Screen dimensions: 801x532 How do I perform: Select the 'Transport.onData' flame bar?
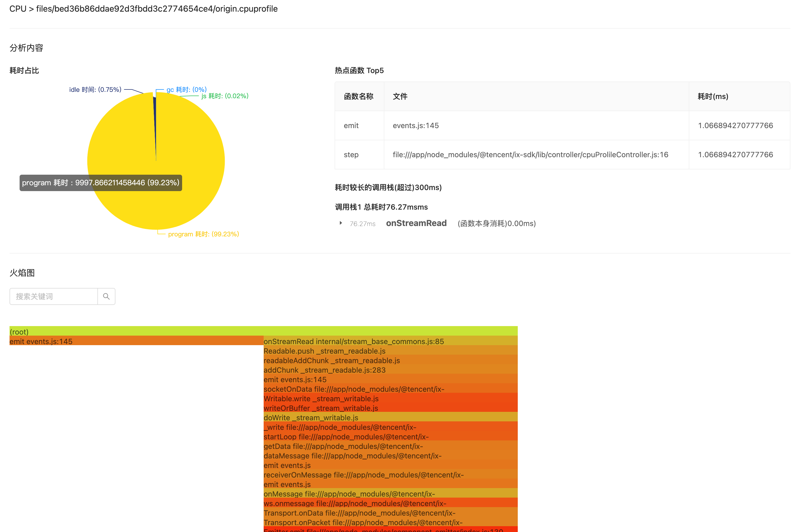click(x=390, y=512)
